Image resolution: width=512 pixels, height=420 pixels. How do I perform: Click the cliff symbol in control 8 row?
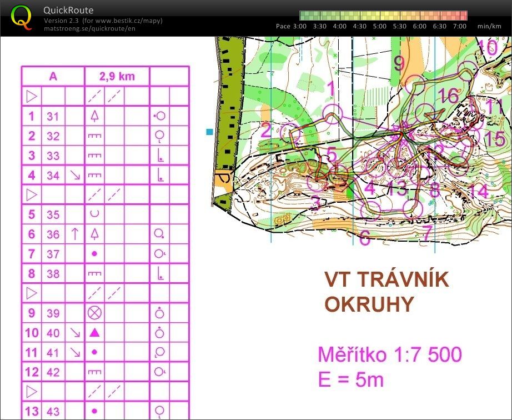coord(94,274)
